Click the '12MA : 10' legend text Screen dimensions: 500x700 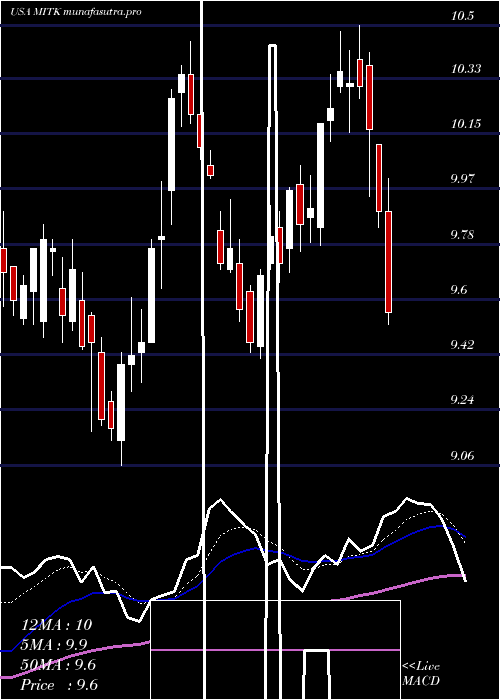(x=57, y=624)
